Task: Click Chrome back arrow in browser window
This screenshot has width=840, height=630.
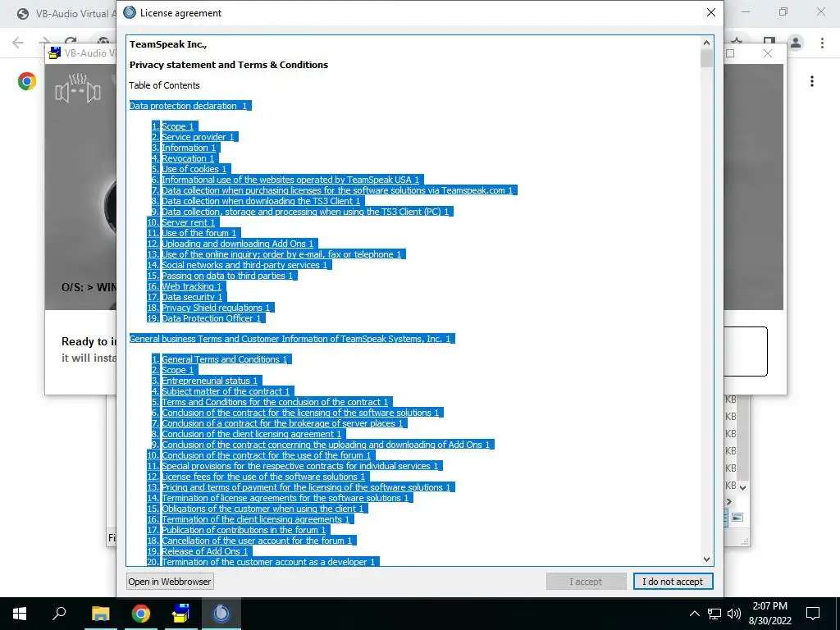Action: tap(18, 43)
